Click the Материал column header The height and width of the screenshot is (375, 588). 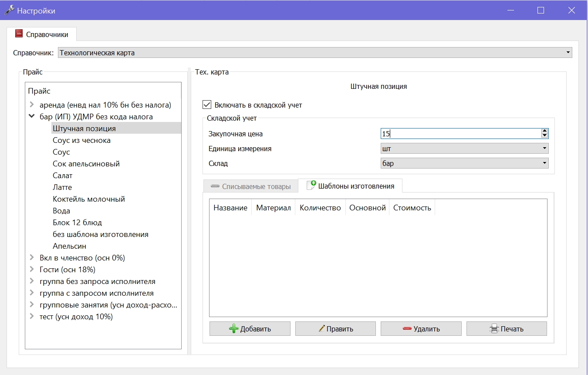click(274, 208)
